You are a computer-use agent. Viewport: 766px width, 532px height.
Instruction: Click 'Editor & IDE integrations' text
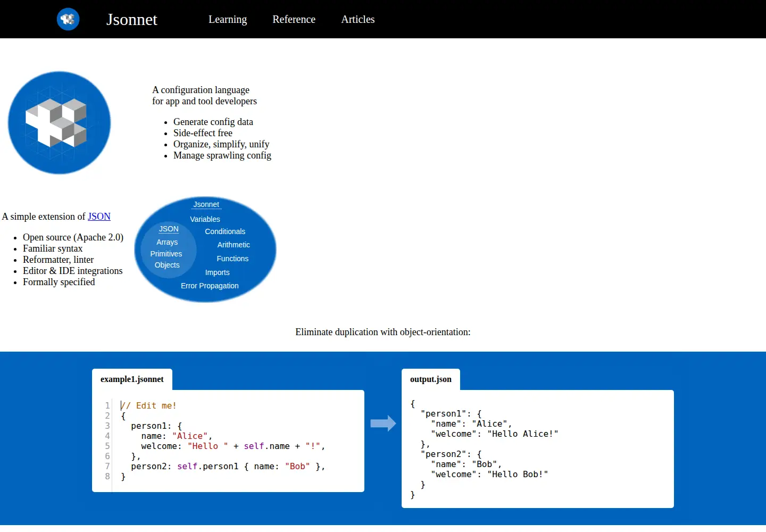[x=72, y=271]
